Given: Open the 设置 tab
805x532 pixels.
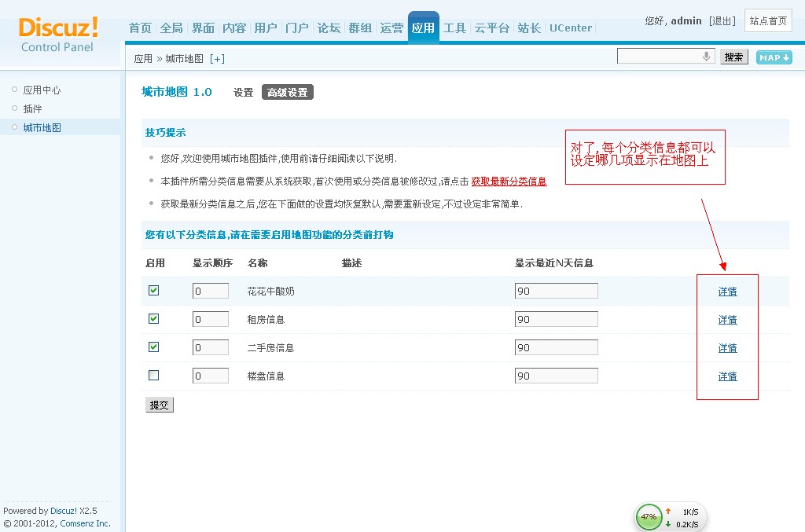Looking at the screenshot, I should [x=243, y=93].
